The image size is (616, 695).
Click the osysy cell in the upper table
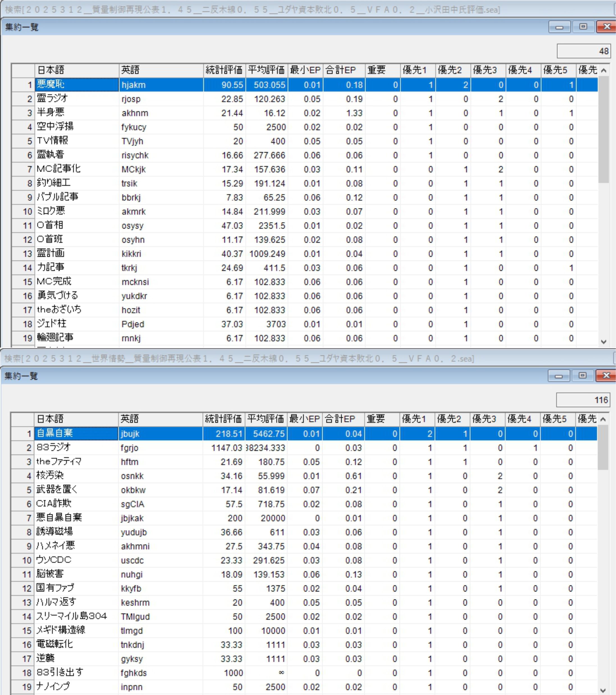coord(161,225)
